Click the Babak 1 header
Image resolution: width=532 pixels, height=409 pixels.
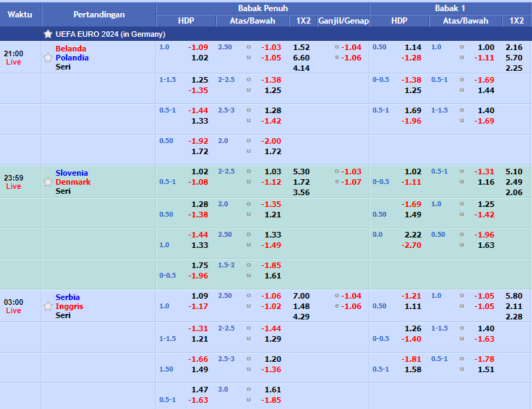click(450, 8)
